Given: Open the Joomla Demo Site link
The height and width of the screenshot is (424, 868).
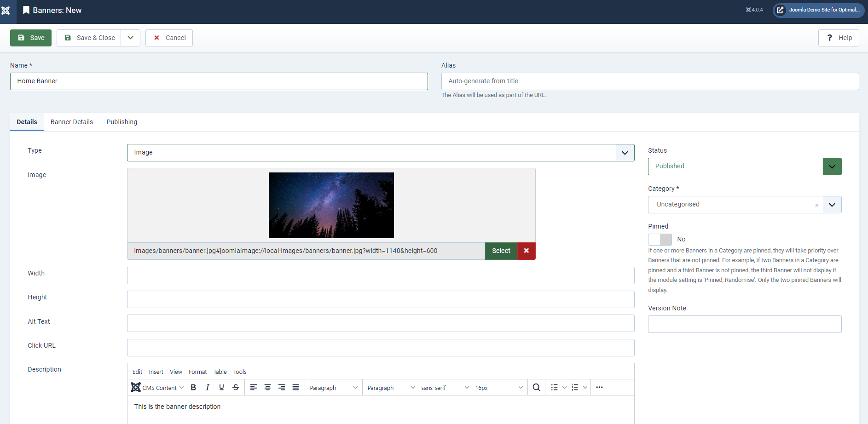Looking at the screenshot, I should click(819, 10).
